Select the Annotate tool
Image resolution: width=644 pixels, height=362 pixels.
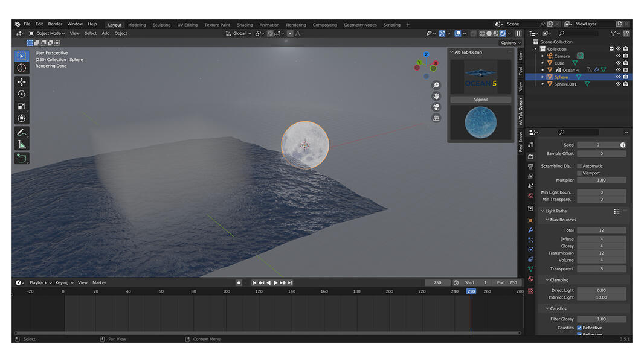click(x=22, y=132)
